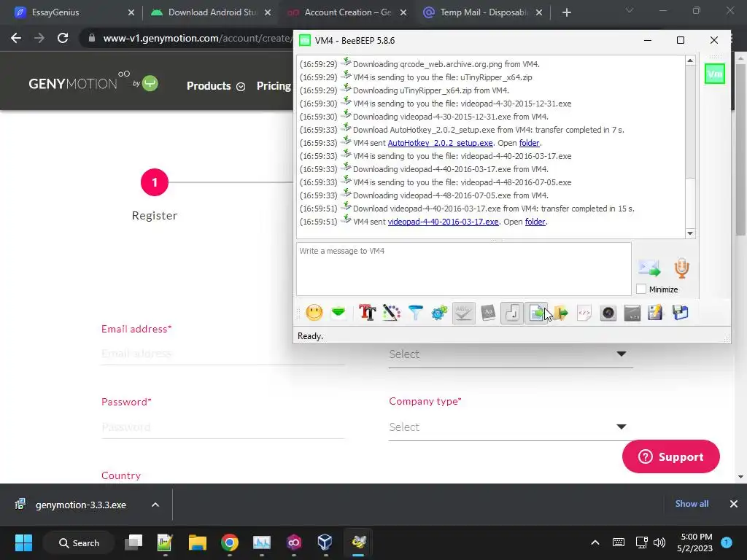Toggle the spell checking ABC icon

point(463,313)
